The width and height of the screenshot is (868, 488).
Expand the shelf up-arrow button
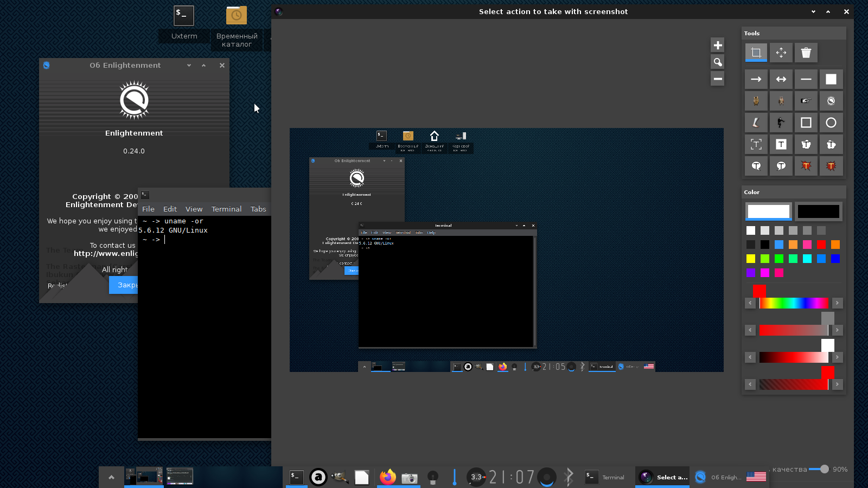pyautogui.click(x=111, y=477)
